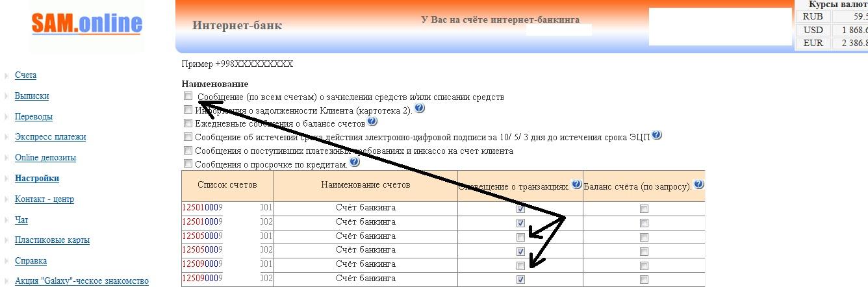This screenshot has height=287, width=868.
Task: Open the Выписки link
Action: (31, 96)
